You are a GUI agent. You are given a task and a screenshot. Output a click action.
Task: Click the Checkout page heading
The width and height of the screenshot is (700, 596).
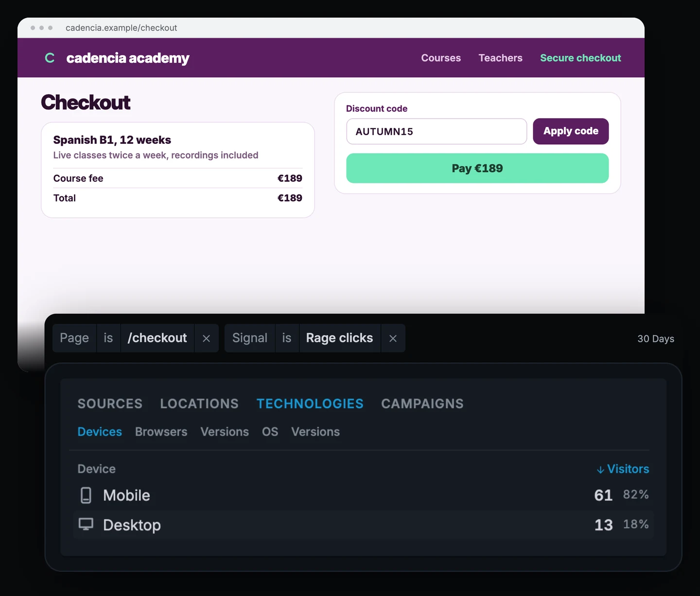(x=86, y=103)
